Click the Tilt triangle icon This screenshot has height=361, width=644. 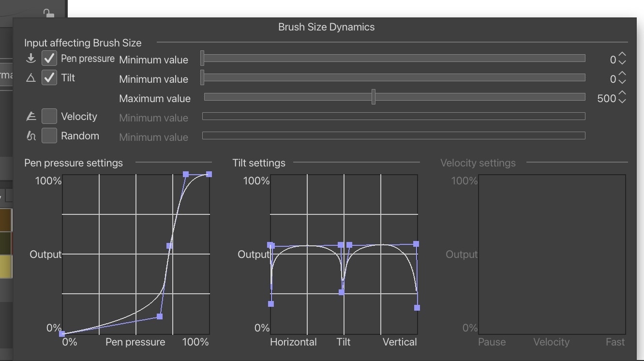coord(31,78)
